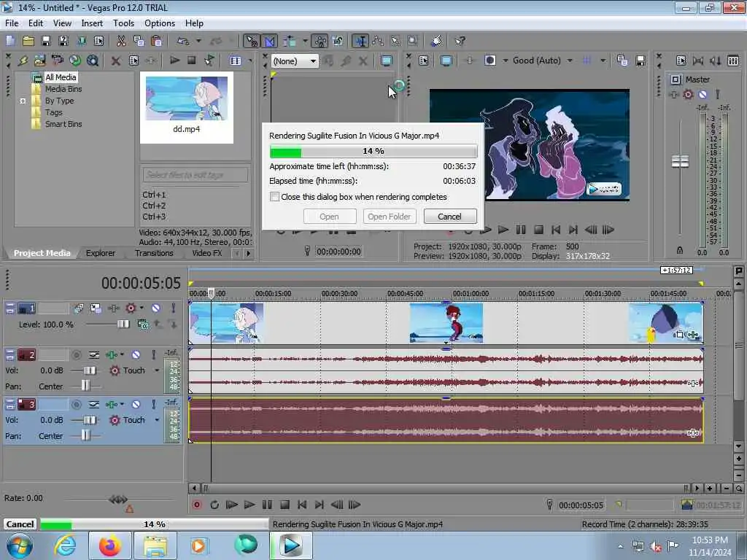Click Save Snapshot to file icon
The image size is (747, 560).
(x=640, y=61)
